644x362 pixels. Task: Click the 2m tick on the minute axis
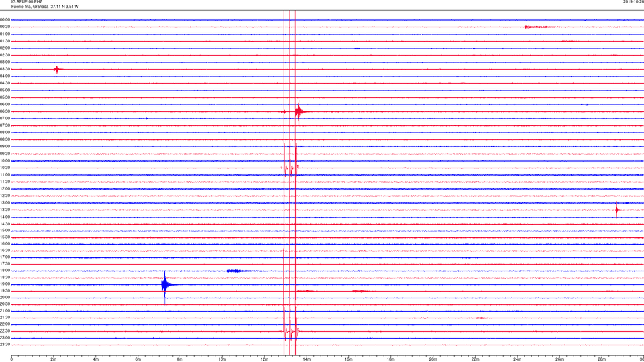click(54, 359)
